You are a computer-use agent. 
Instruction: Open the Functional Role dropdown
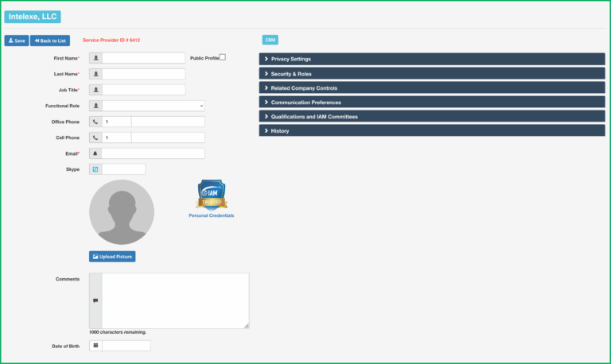153,106
